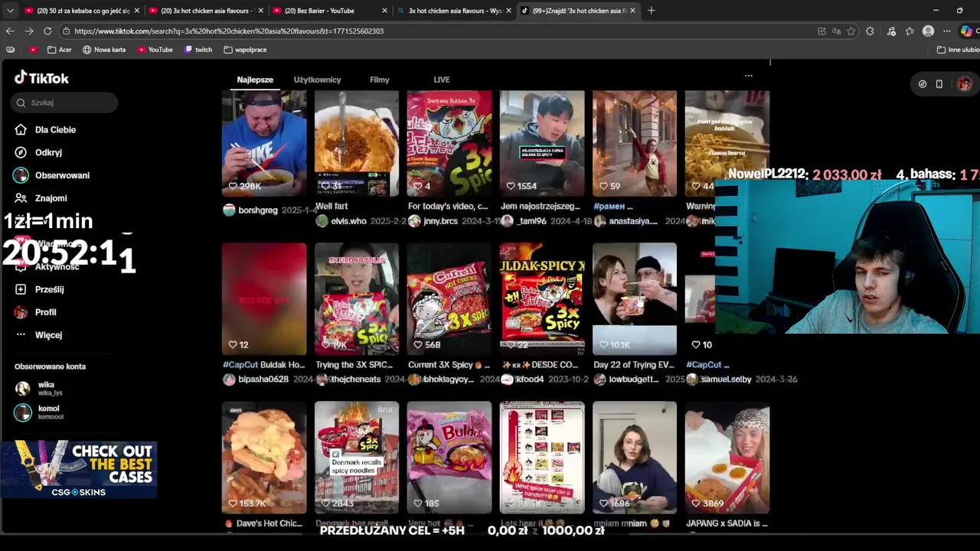Open a new browser tab
The height and width of the screenshot is (551, 980).
coord(651,11)
